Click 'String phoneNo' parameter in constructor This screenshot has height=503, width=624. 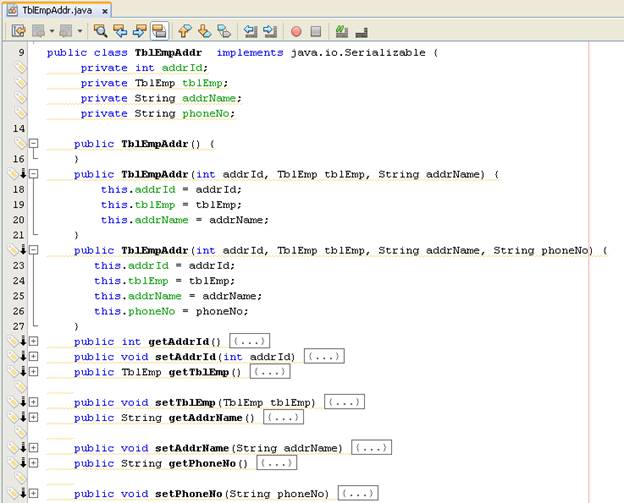543,250
